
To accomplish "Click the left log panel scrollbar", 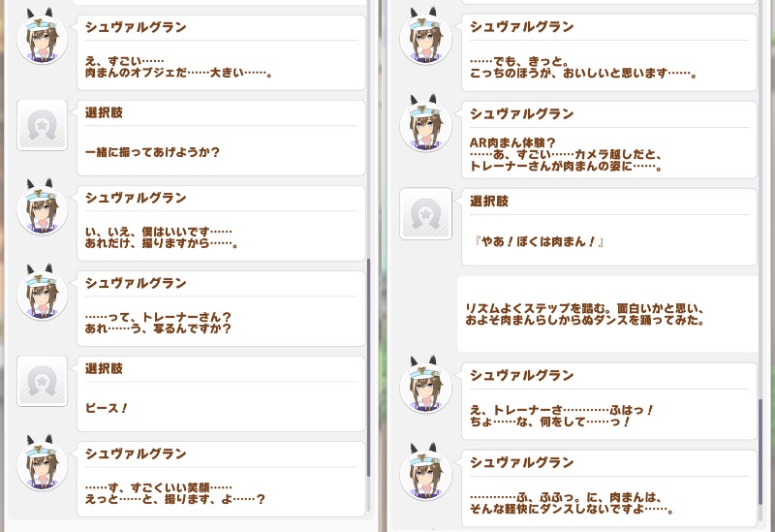I will pos(369,367).
